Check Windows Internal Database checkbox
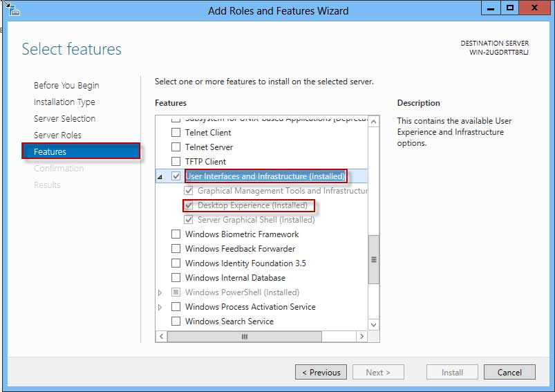 click(x=176, y=278)
